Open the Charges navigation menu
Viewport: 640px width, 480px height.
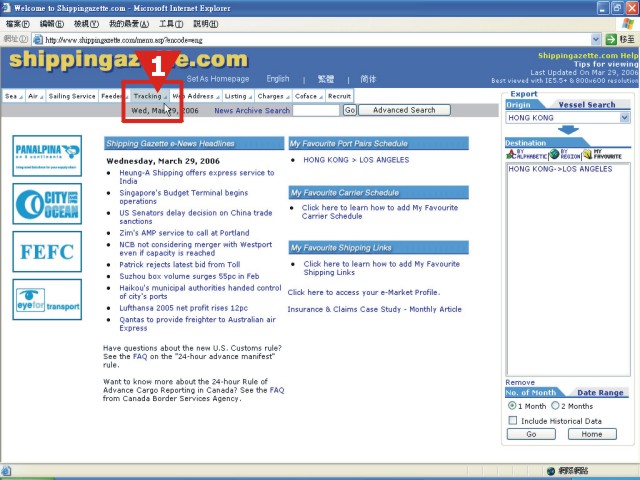click(x=273, y=96)
